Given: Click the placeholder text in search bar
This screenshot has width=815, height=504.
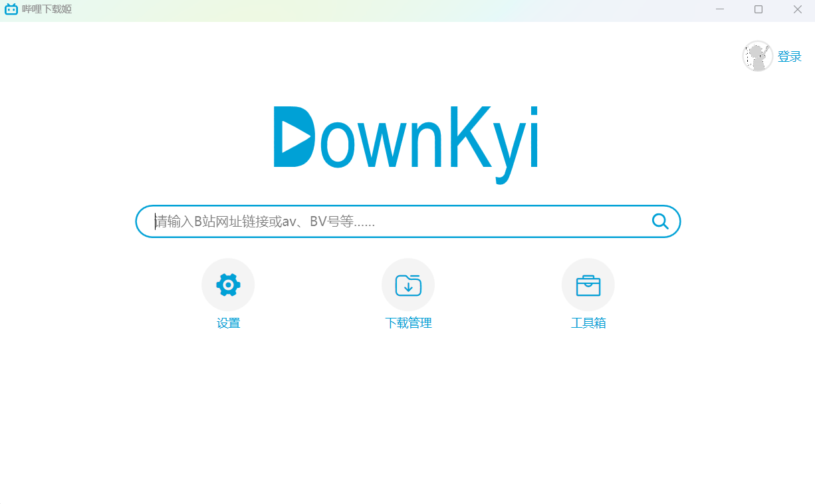Looking at the screenshot, I should tap(263, 221).
